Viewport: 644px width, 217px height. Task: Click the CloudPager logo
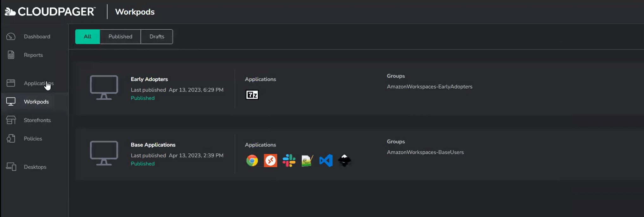[x=50, y=12]
